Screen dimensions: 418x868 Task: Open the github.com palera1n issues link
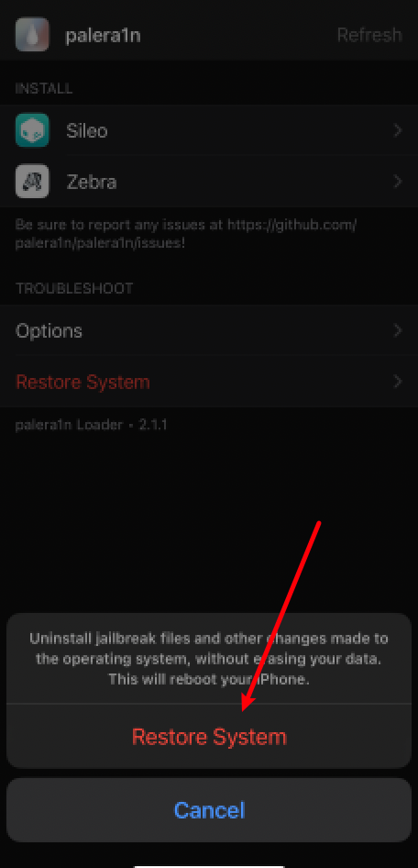pyautogui.click(x=186, y=234)
